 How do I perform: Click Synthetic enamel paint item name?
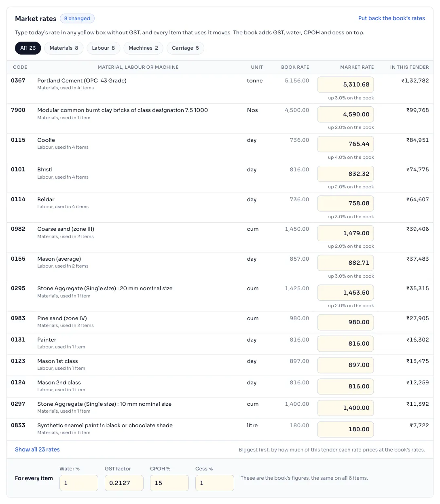[105, 425]
